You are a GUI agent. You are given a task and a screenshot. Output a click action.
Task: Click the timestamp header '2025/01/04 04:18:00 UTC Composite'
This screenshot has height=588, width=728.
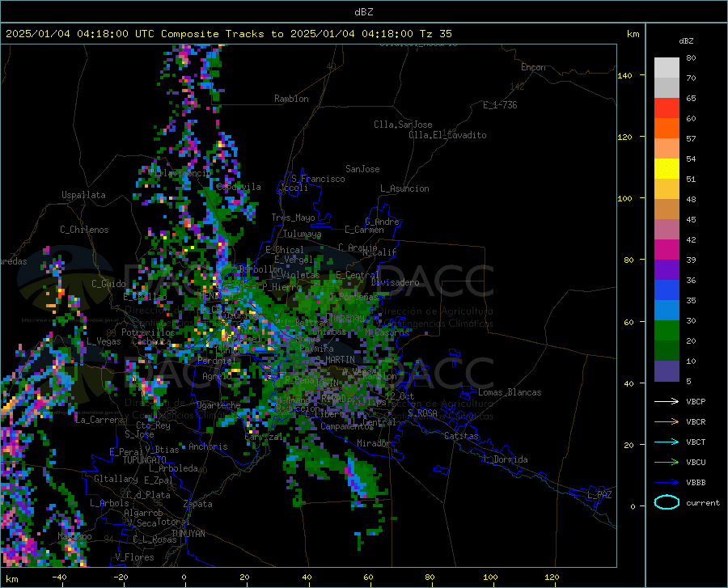(x=112, y=34)
